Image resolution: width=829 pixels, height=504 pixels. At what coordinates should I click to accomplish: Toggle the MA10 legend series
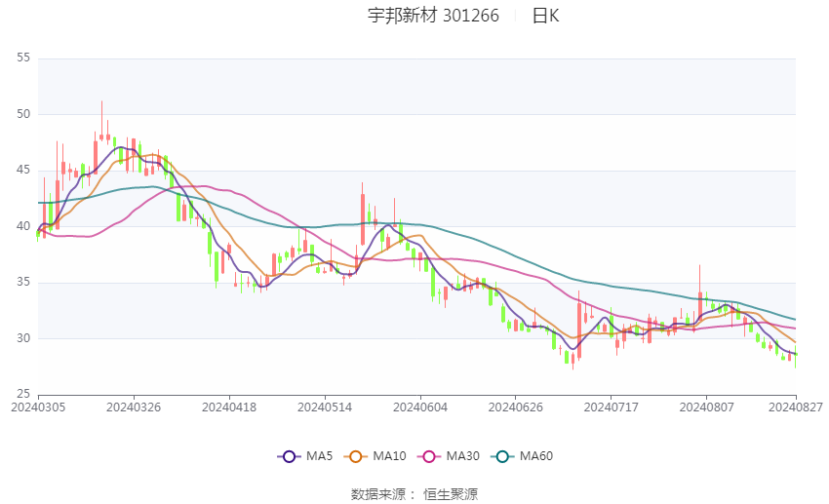pyautogui.click(x=375, y=456)
